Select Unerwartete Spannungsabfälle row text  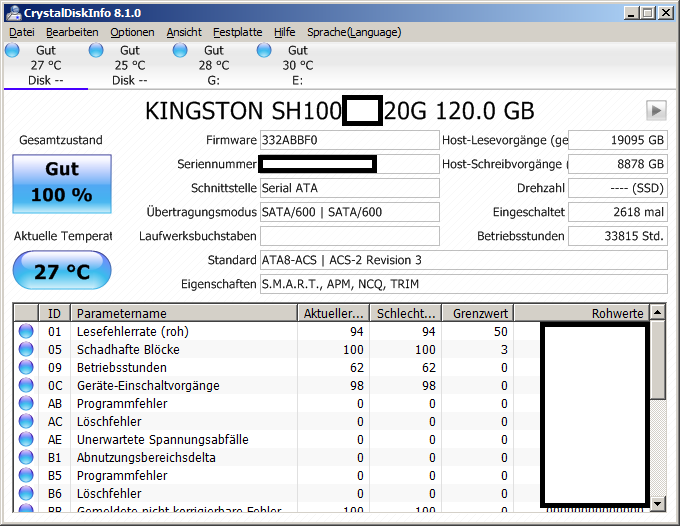pyautogui.click(x=163, y=440)
